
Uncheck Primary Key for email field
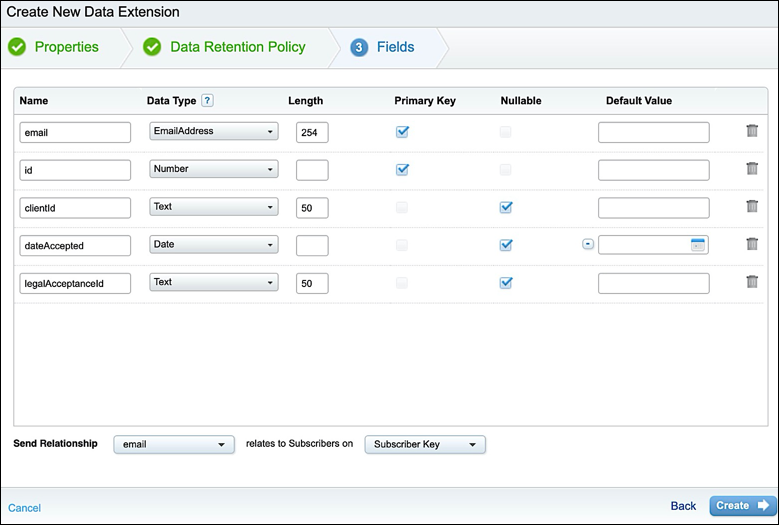coord(402,131)
